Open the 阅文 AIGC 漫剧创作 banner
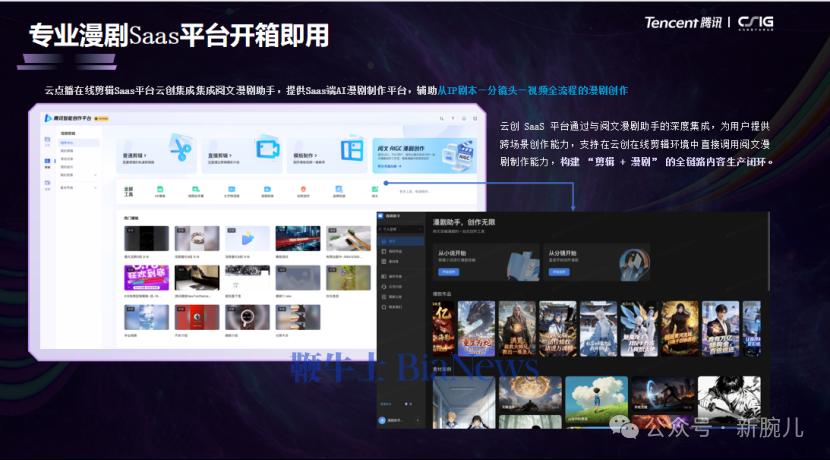Image resolution: width=830 pixels, height=460 pixels. (425, 155)
